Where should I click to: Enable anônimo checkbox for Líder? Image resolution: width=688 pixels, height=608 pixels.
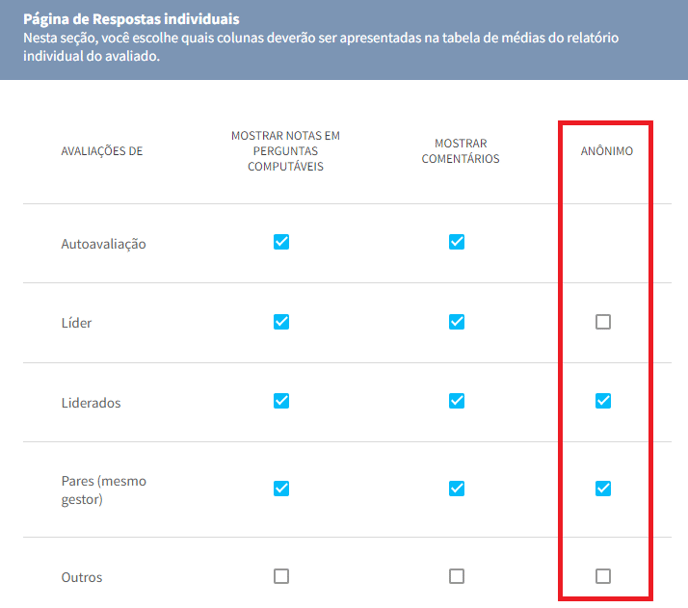pyautogui.click(x=603, y=322)
